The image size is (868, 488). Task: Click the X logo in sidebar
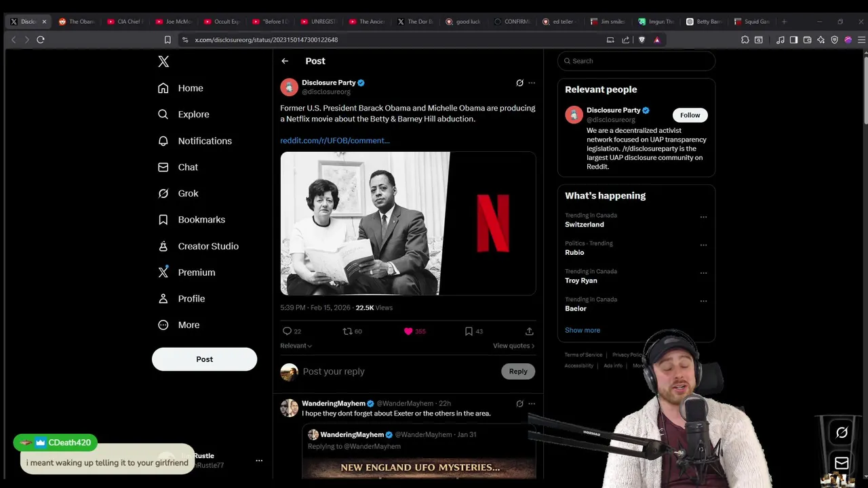pyautogui.click(x=163, y=62)
